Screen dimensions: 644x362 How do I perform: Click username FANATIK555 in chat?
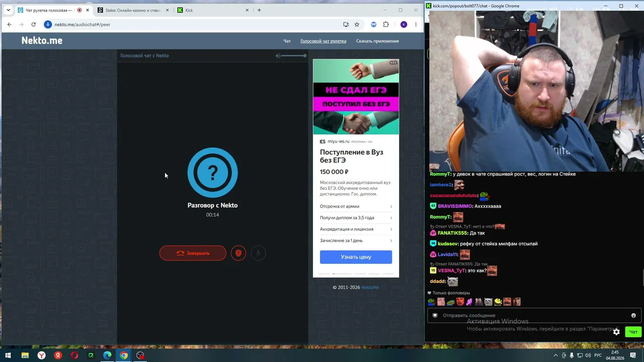(452, 233)
